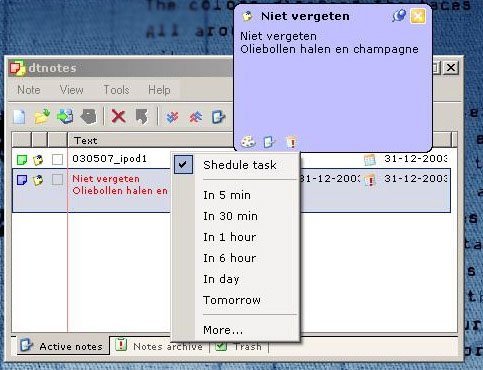Click the red double up-arrows icon
The width and height of the screenshot is (483, 370).
click(x=196, y=117)
